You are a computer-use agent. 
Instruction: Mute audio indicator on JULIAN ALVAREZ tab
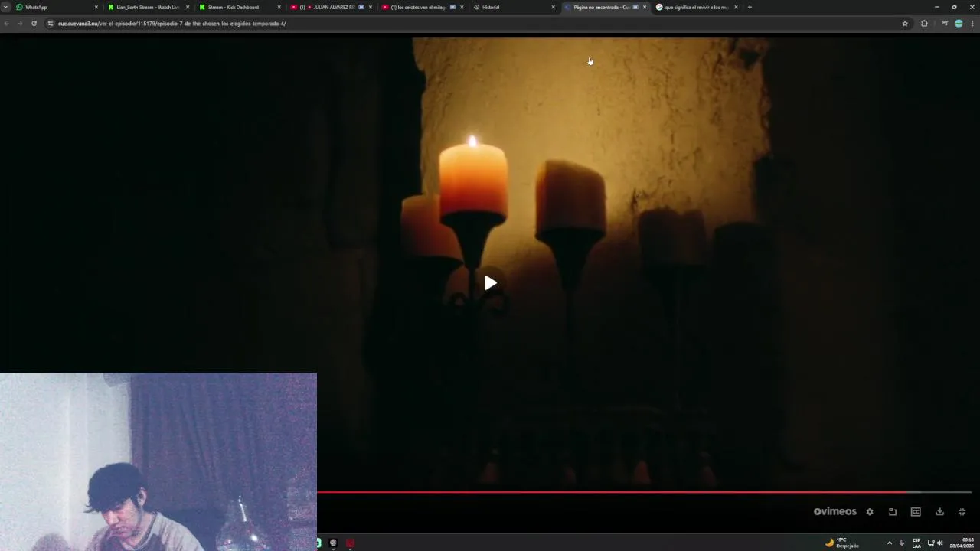pyautogui.click(x=361, y=7)
